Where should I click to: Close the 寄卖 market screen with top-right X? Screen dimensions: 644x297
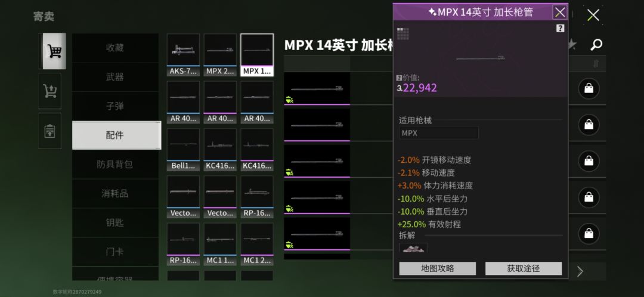(x=593, y=16)
